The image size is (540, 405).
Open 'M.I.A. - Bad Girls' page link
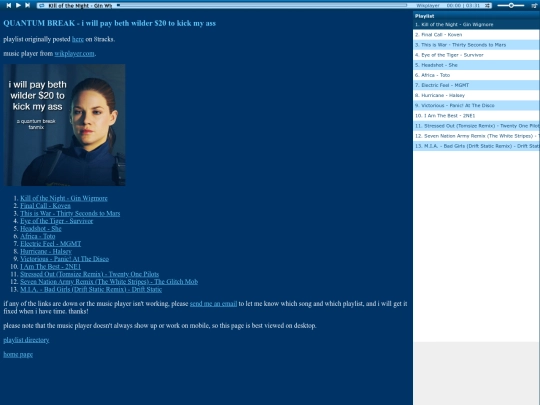91,289
